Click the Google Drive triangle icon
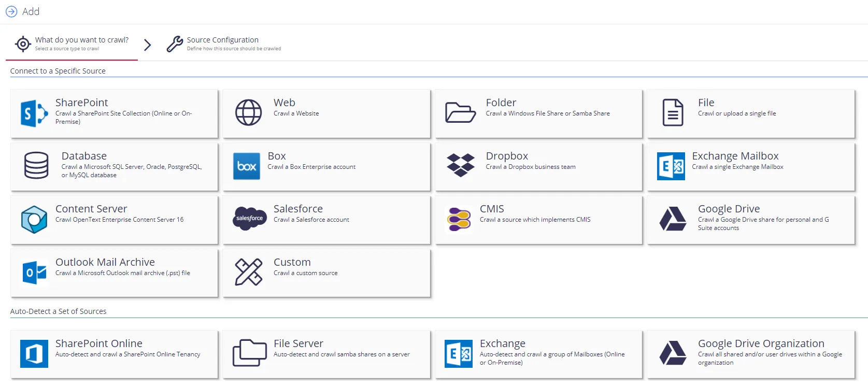The height and width of the screenshot is (388, 868). point(673,219)
